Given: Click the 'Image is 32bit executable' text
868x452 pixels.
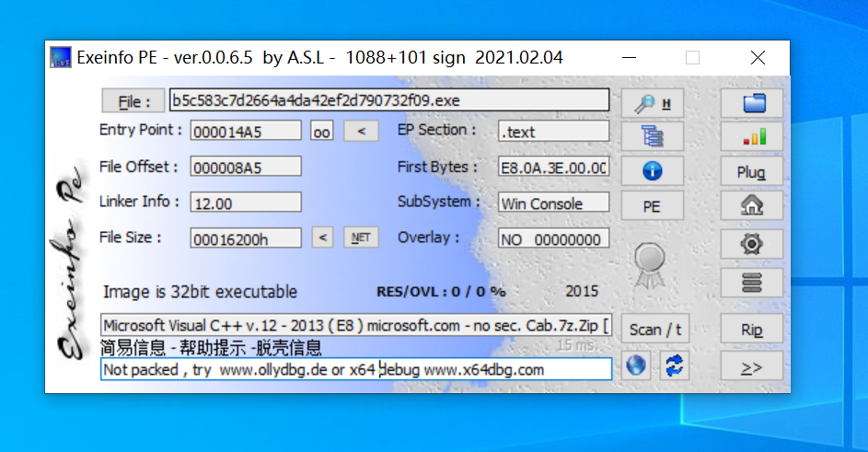Looking at the screenshot, I should pyautogui.click(x=200, y=292).
